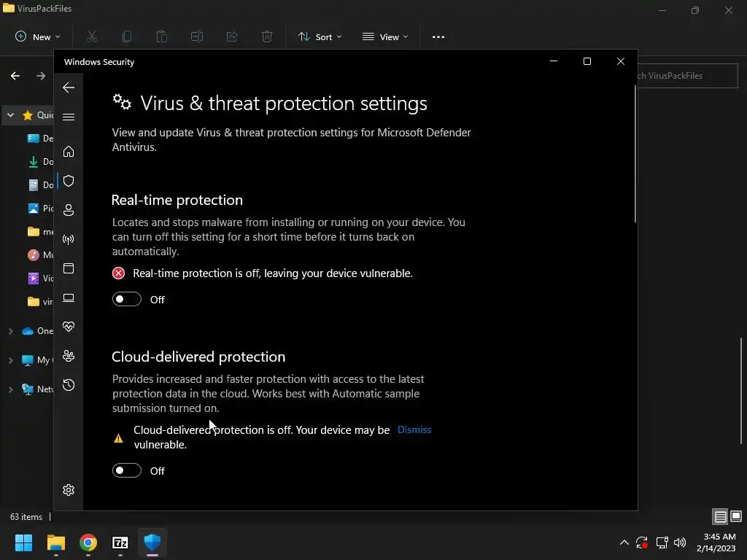This screenshot has height=560, width=747.
Task: Open Account protection person icon
Action: (69, 210)
